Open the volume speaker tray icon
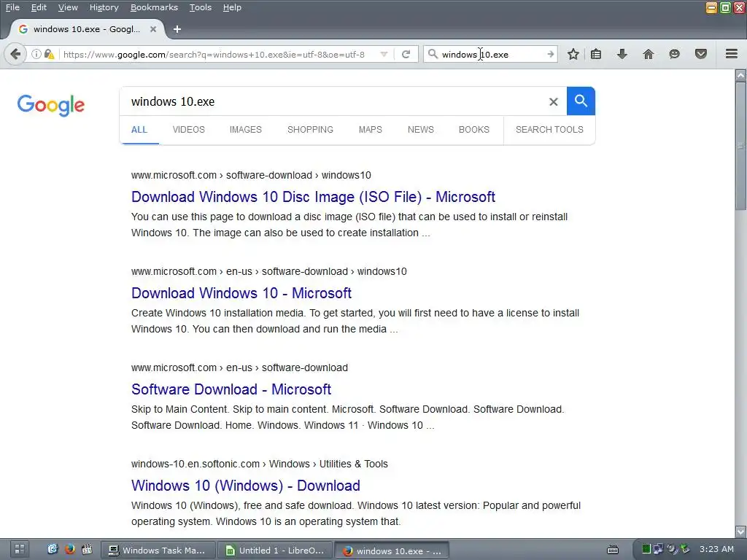747x560 pixels. (671, 549)
